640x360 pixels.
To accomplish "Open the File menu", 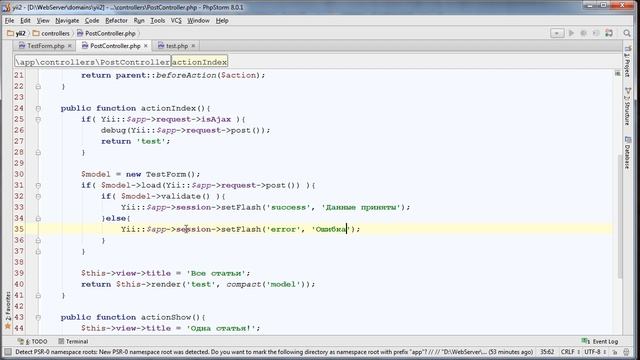I will tap(9, 20).
